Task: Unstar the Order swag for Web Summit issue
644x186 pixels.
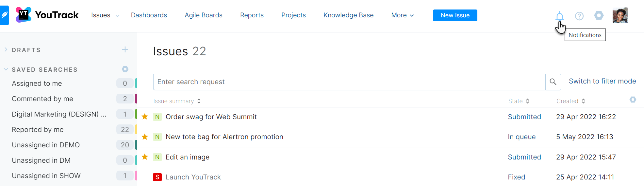Action: (145, 117)
